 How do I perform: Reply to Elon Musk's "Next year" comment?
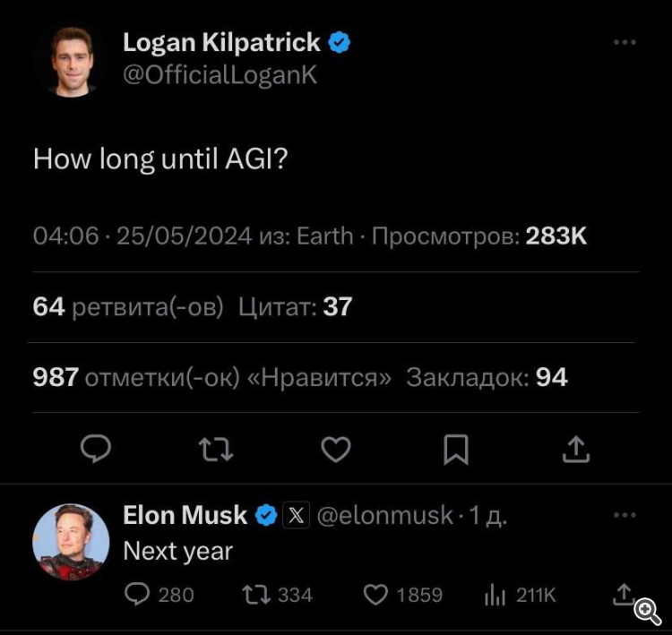click(x=138, y=595)
